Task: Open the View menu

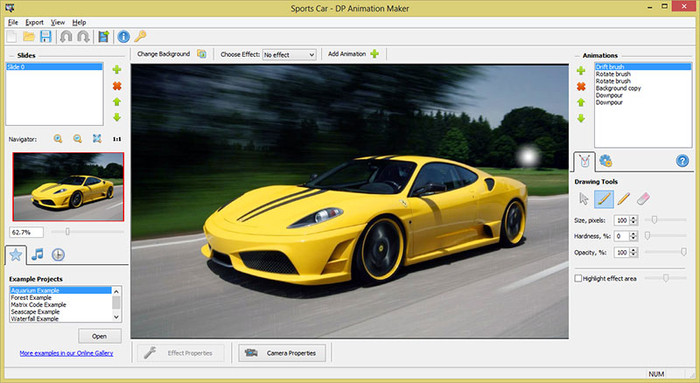Action: coord(58,22)
